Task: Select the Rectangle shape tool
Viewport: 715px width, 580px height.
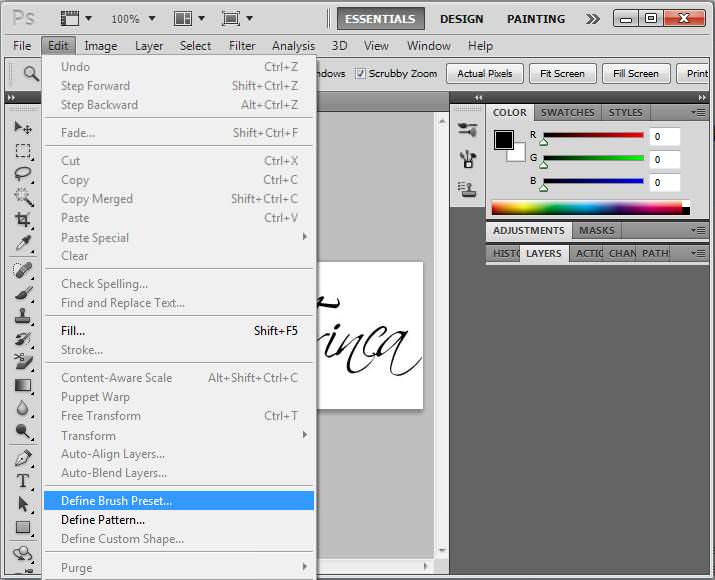Action: 23,528
